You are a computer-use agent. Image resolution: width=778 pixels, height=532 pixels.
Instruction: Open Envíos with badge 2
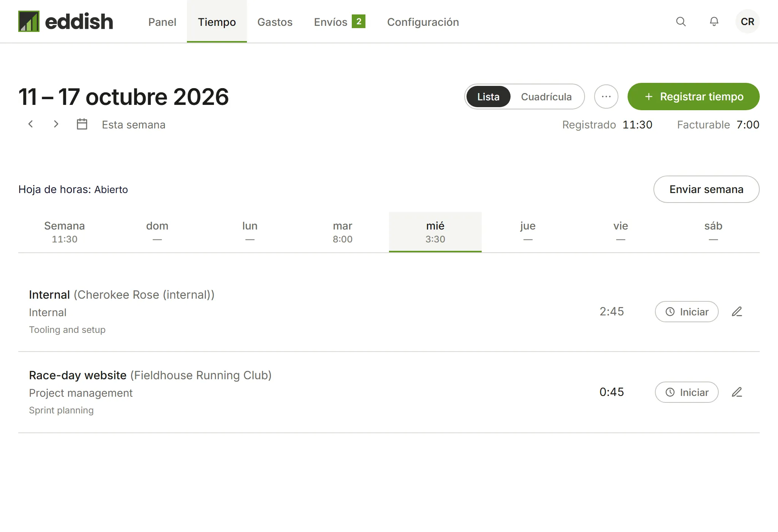tap(340, 22)
